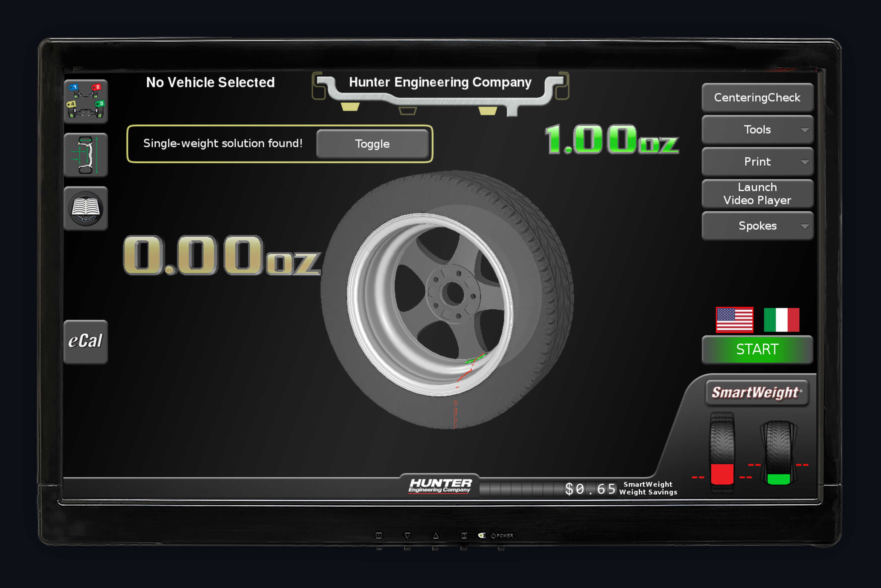Open the eCal calibration button
This screenshot has height=588, width=881.
(86, 342)
